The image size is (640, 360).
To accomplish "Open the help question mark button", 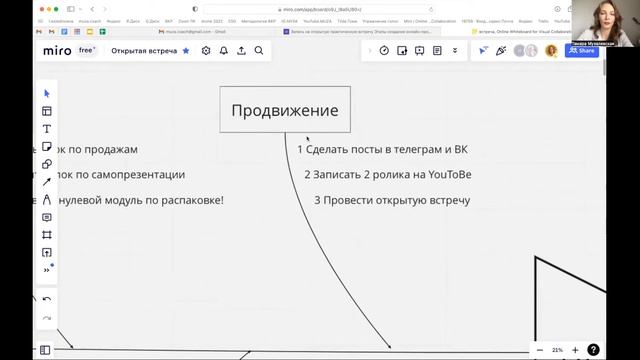I will point(593,350).
